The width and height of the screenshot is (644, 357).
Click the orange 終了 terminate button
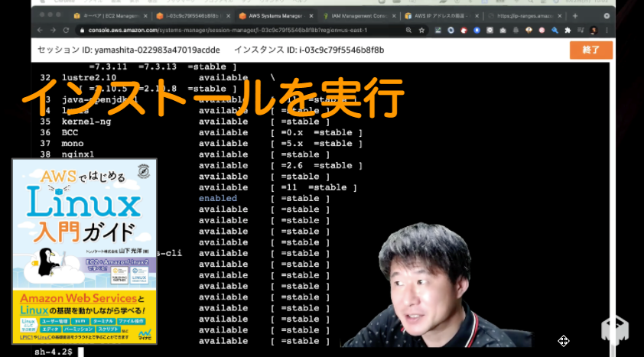pyautogui.click(x=591, y=50)
